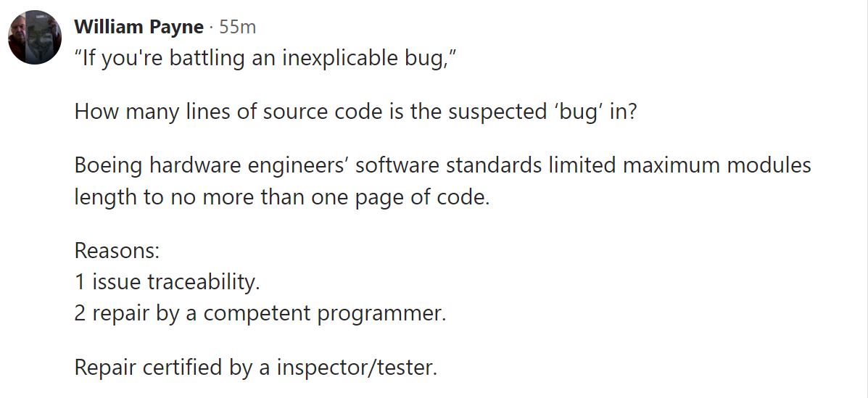The width and height of the screenshot is (868, 398).
Task: Click the 2 repair by competent programmer line
Action: (260, 313)
